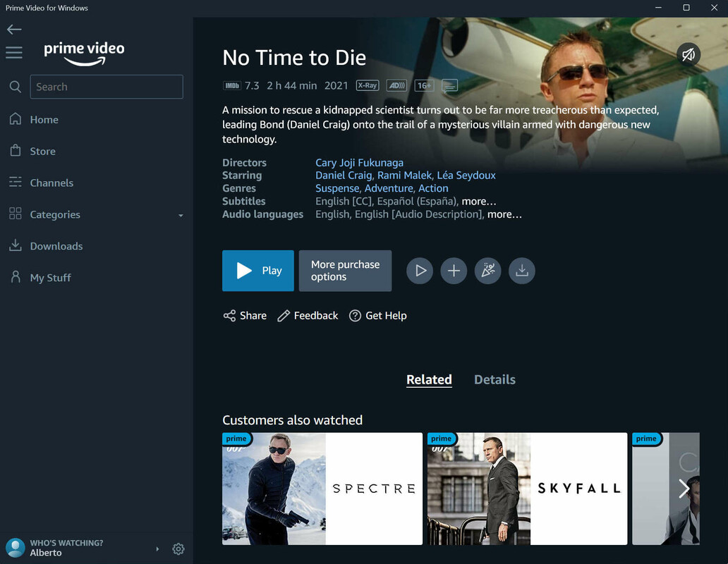Expand more subtitles languages

pyautogui.click(x=479, y=202)
